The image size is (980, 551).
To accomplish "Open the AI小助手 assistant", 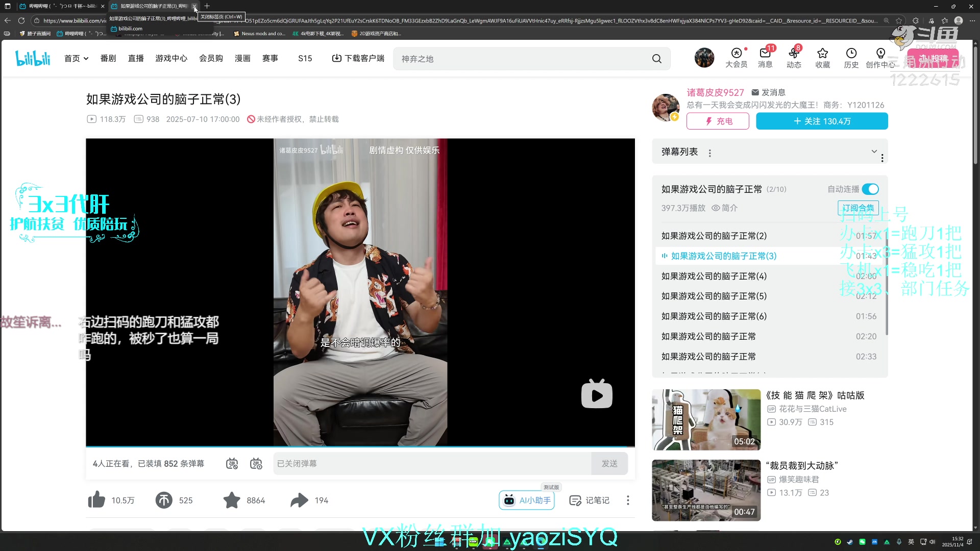I will [526, 500].
